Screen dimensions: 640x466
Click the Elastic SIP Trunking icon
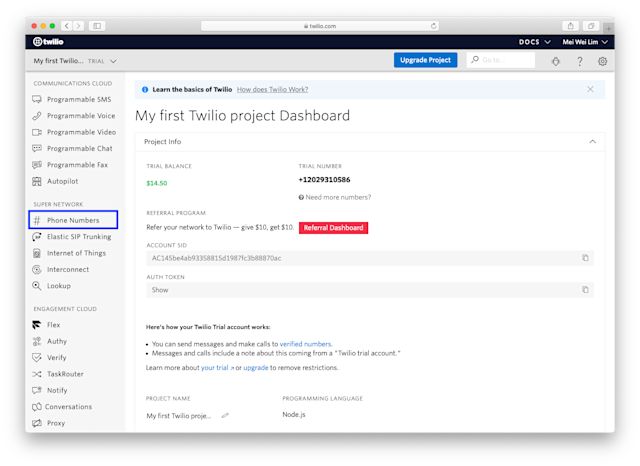point(37,237)
